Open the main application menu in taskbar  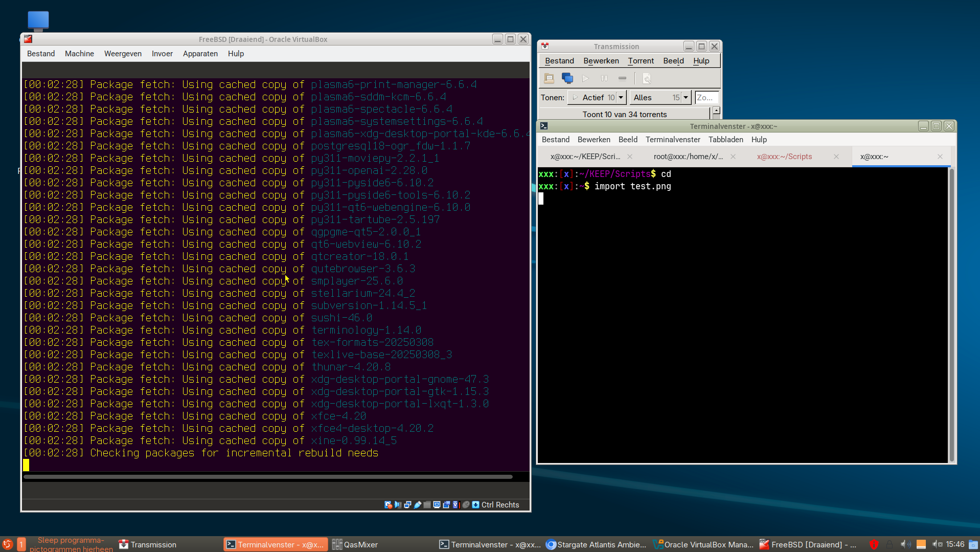pos(7,544)
